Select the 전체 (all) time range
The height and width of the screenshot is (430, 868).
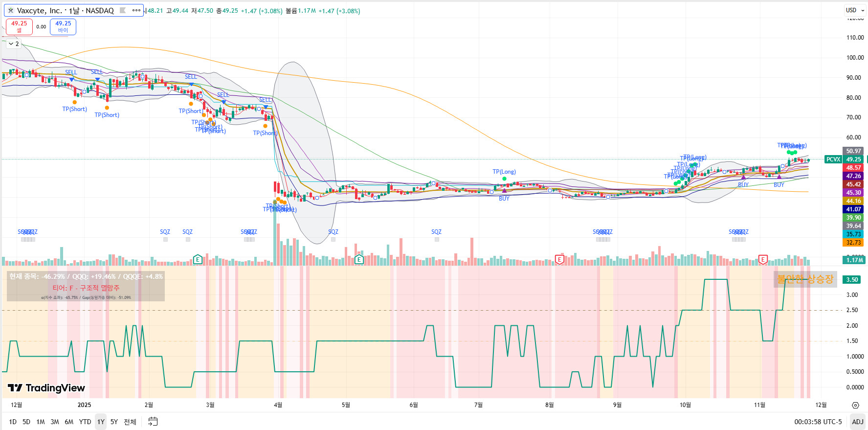130,422
